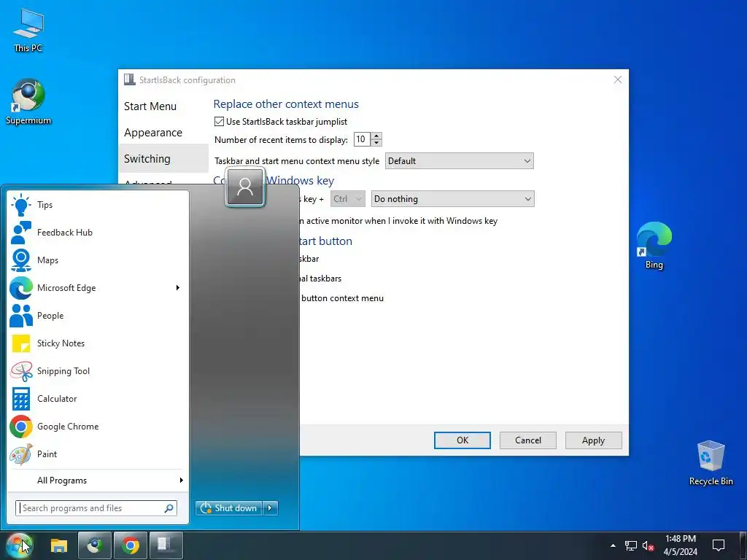
Task: Open the notification center icon
Action: 719,545
